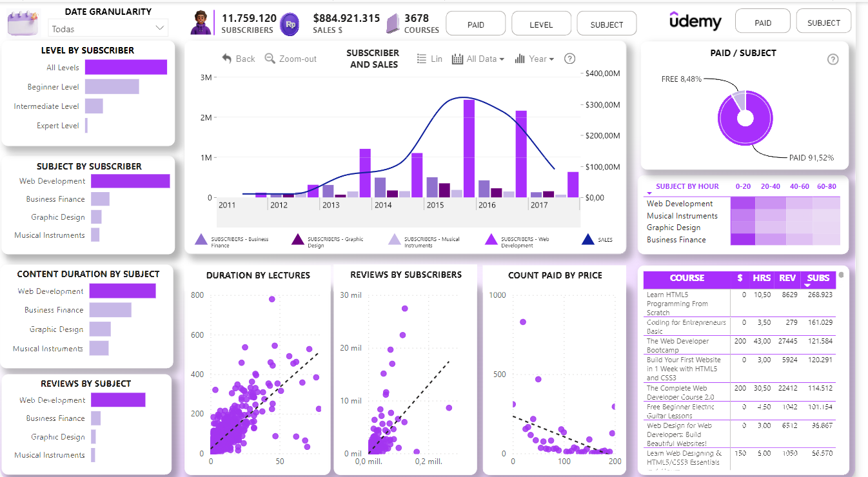Image resolution: width=868 pixels, height=477 pixels.
Task: Select All Levels bar in Level by Subscriber
Action: 126,68
